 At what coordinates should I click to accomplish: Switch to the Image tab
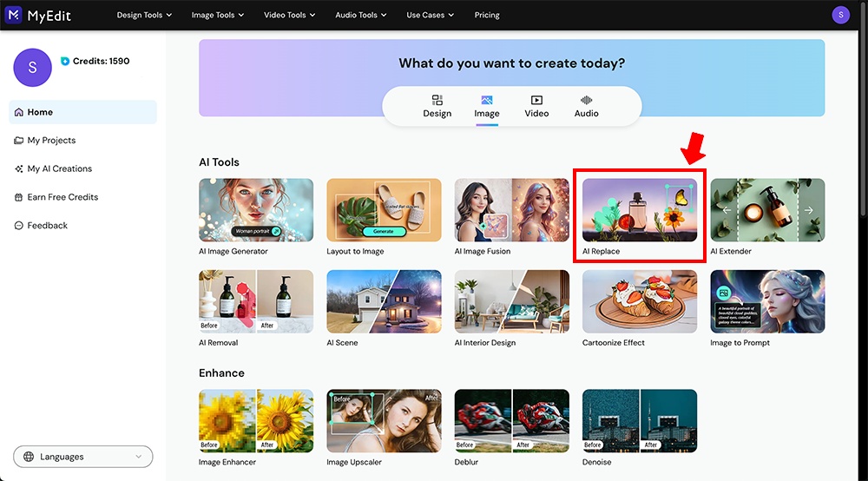coord(487,107)
